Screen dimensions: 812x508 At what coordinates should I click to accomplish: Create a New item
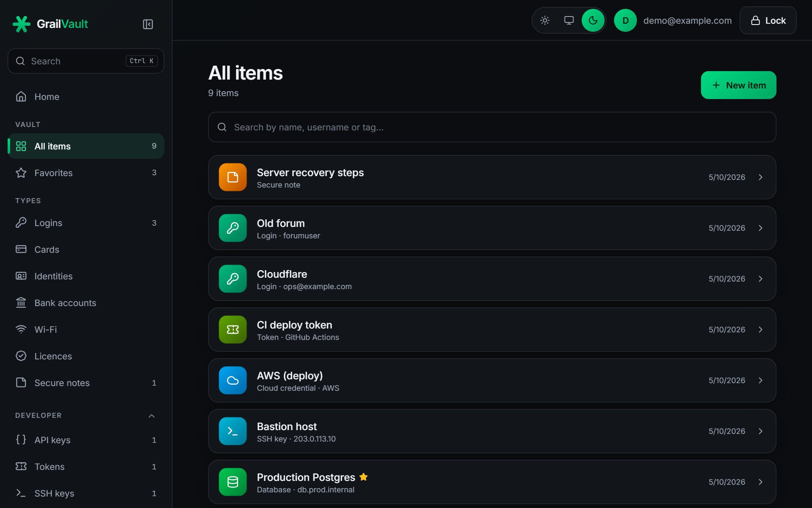pyautogui.click(x=738, y=85)
